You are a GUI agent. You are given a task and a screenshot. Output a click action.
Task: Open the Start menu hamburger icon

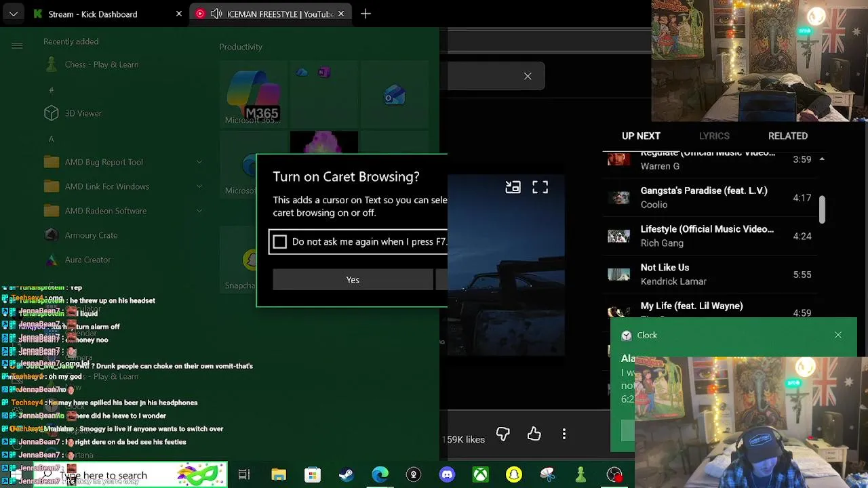pos(17,45)
